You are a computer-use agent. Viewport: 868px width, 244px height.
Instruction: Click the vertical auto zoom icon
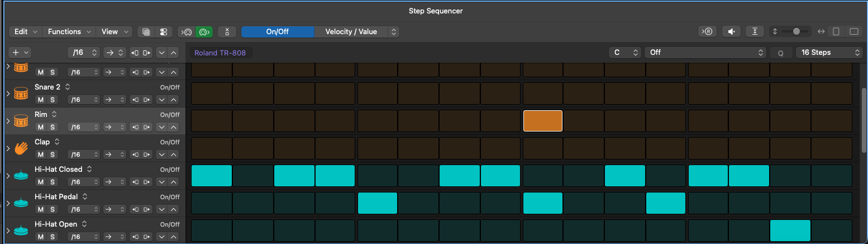coord(755,32)
